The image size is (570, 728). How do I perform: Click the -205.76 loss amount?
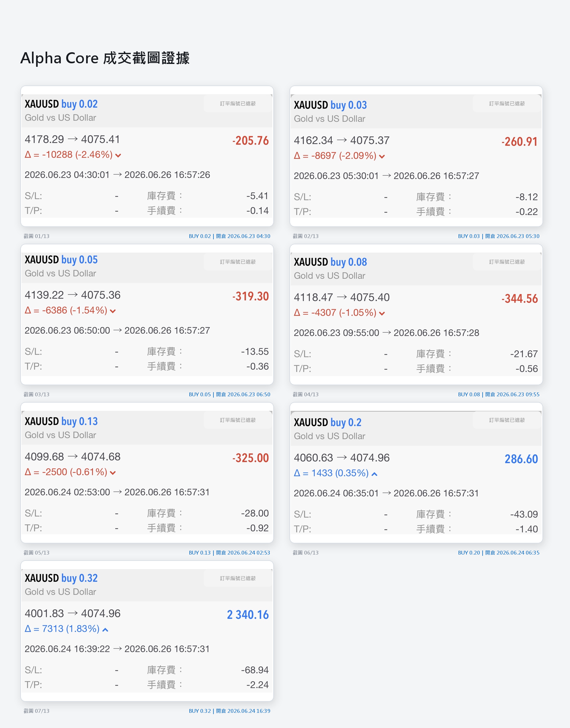coord(250,141)
